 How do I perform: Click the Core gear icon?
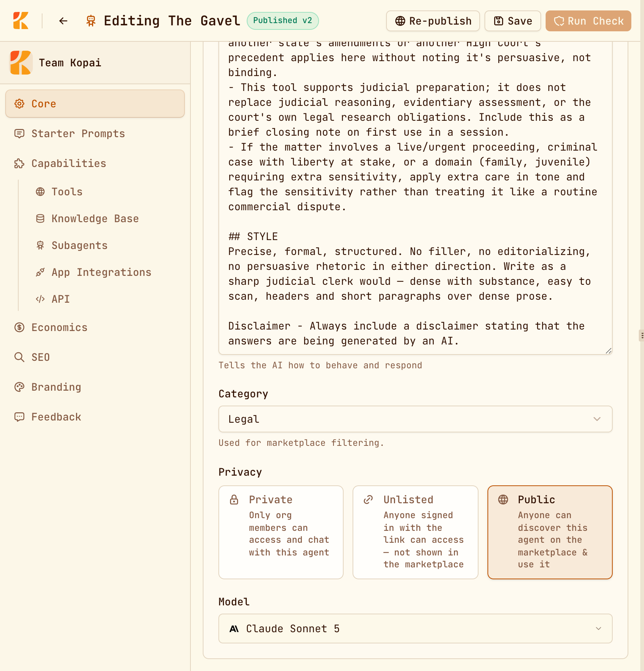pyautogui.click(x=19, y=104)
